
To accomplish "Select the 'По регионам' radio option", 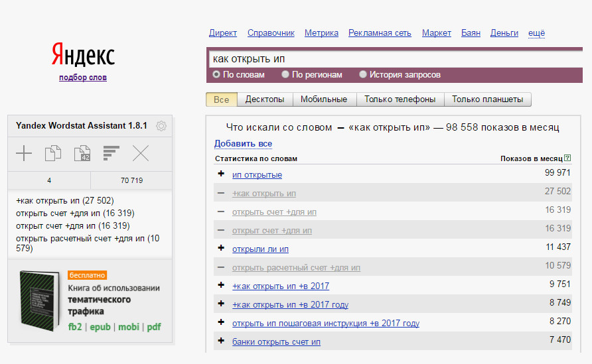I will click(285, 75).
